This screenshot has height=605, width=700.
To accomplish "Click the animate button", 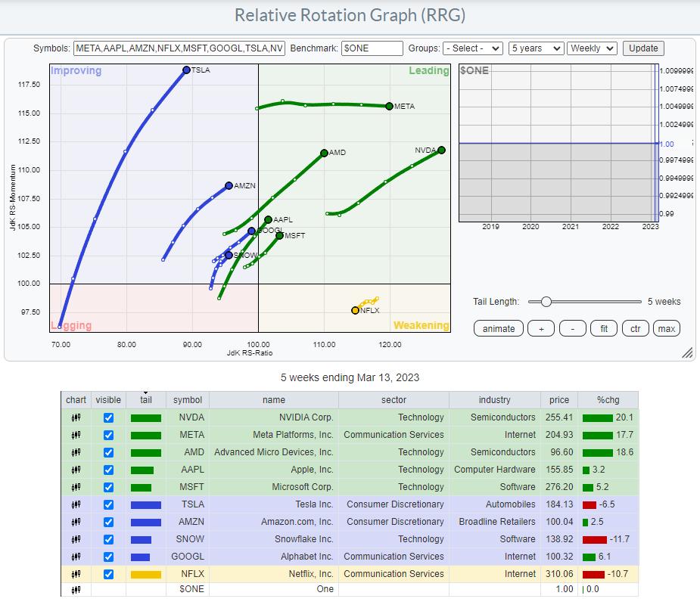I will (499, 328).
